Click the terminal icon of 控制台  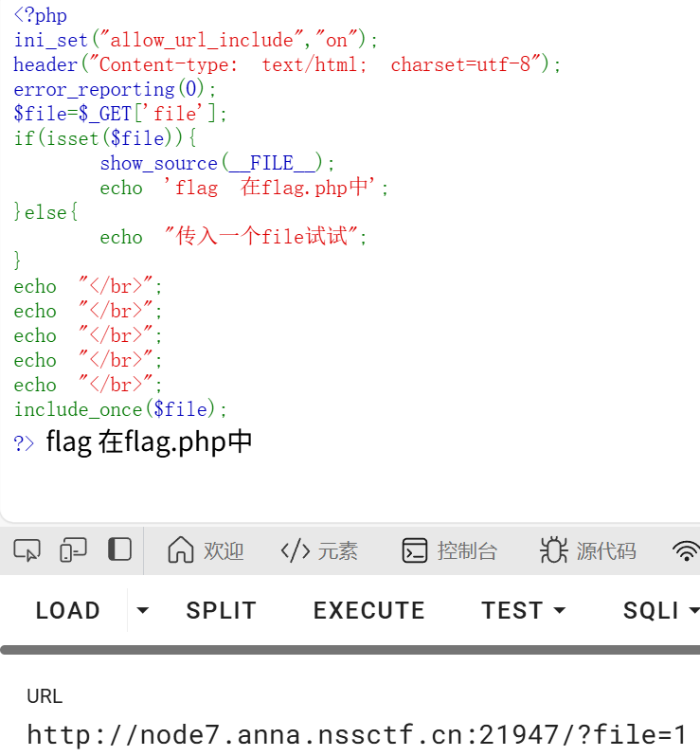415,550
